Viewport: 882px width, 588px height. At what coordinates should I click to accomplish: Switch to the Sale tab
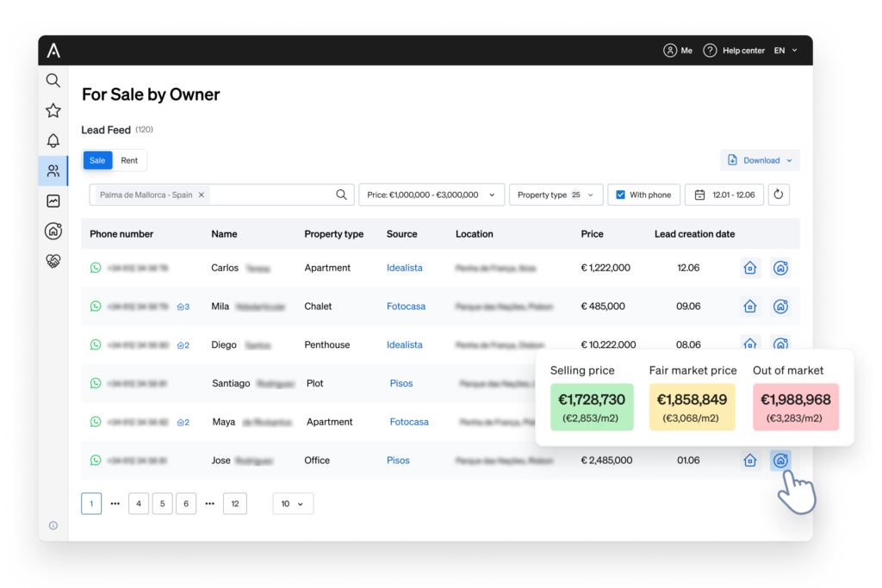[x=97, y=160]
